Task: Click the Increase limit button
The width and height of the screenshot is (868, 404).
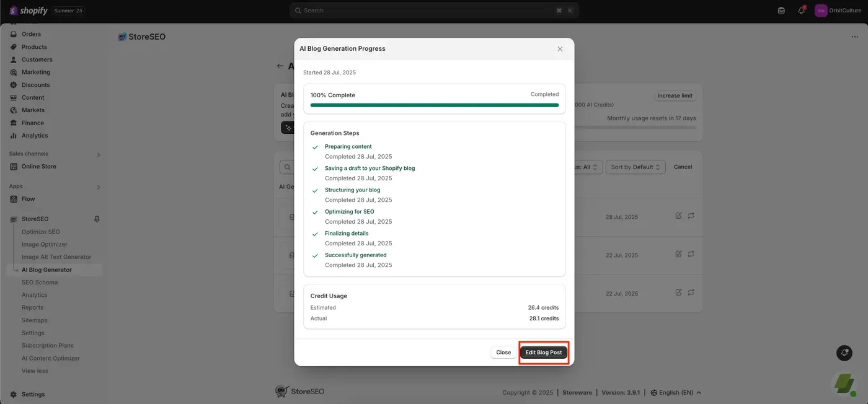Action: tap(675, 96)
